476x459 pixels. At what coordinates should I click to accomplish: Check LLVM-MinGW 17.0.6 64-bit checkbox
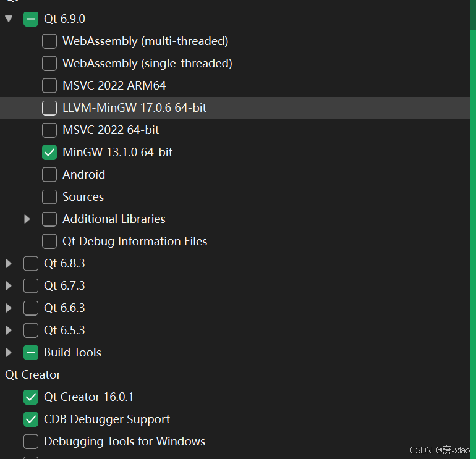click(49, 108)
